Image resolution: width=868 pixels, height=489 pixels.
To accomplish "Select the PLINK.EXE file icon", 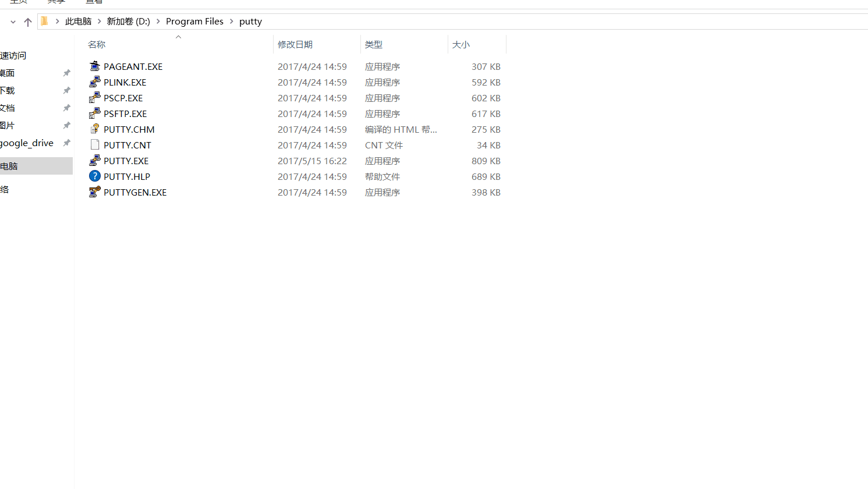I will click(95, 81).
